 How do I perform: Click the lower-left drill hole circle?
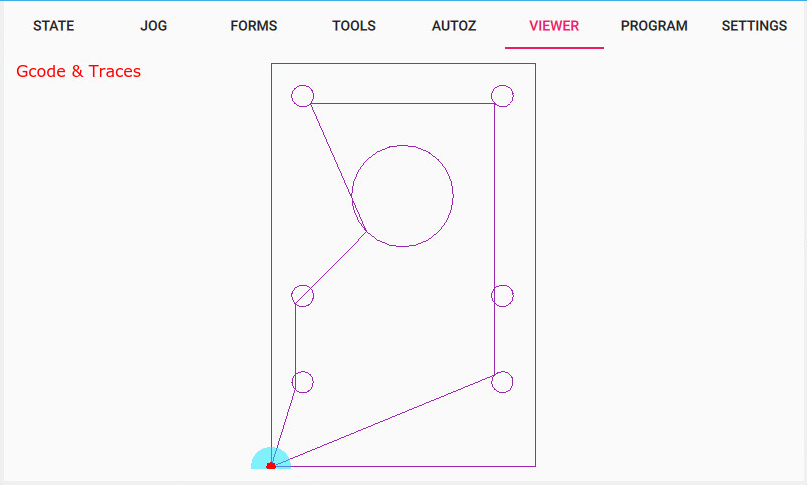click(302, 382)
